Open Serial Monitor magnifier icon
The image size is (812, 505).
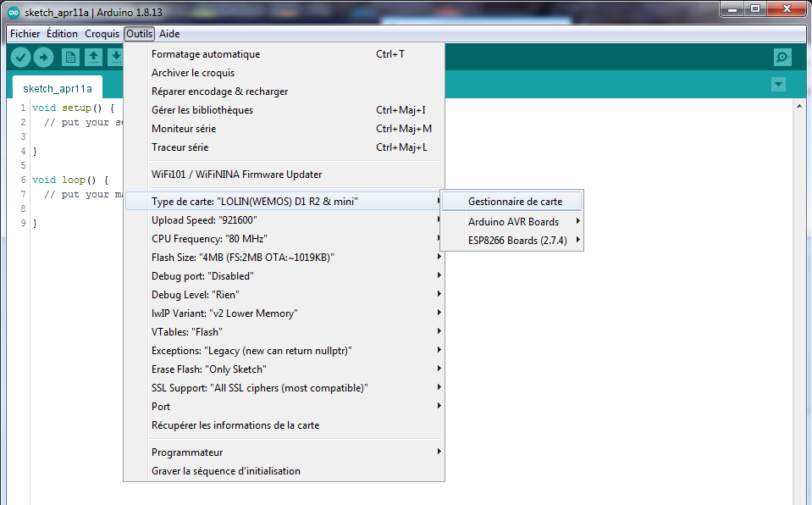[x=782, y=57]
